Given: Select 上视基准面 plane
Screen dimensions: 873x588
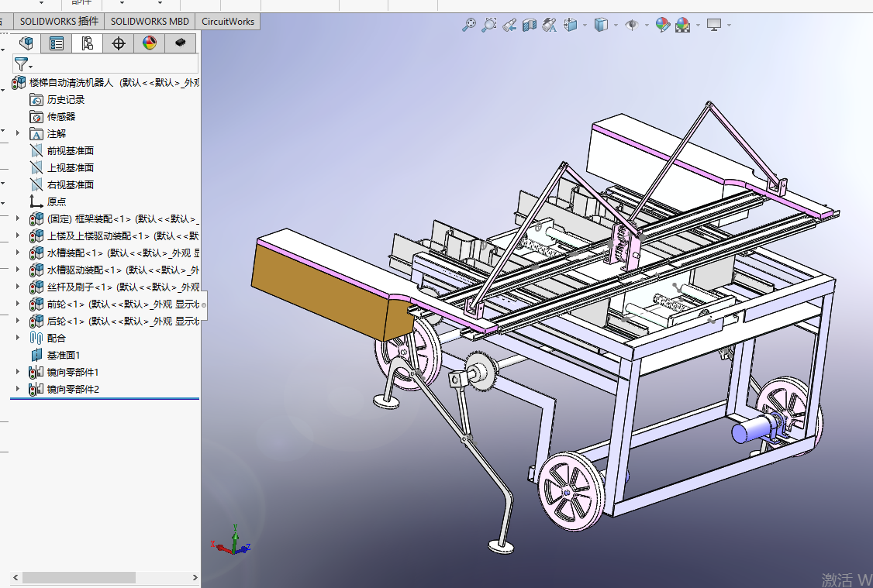Looking at the screenshot, I should (x=70, y=168).
